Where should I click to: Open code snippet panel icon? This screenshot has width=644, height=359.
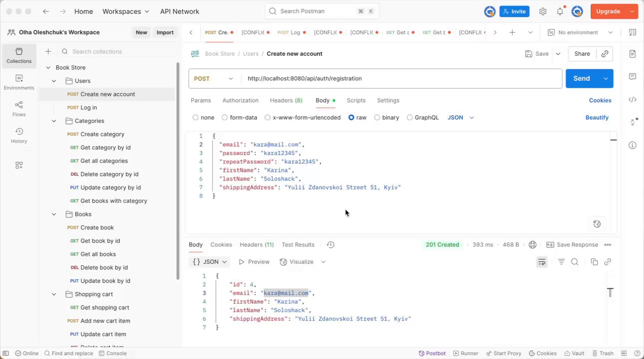click(x=633, y=100)
